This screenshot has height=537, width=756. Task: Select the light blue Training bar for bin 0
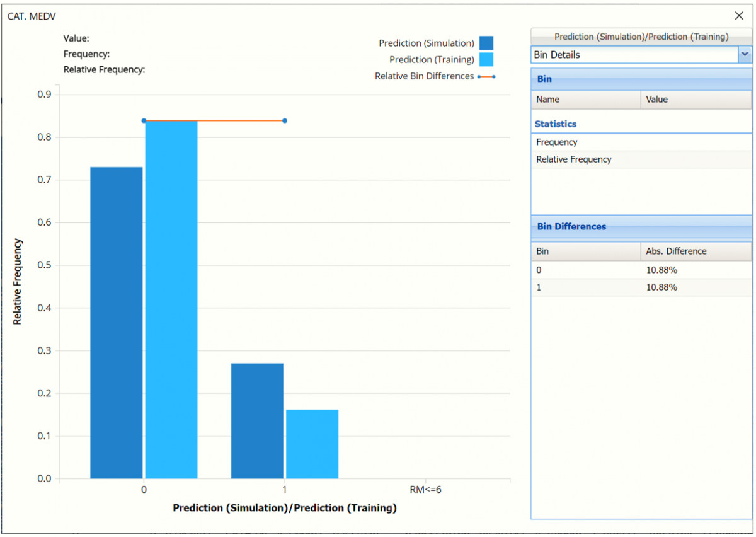coord(171,299)
